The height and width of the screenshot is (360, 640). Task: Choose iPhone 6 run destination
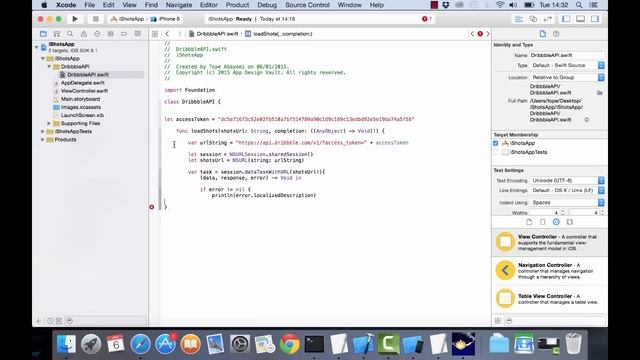click(x=165, y=19)
